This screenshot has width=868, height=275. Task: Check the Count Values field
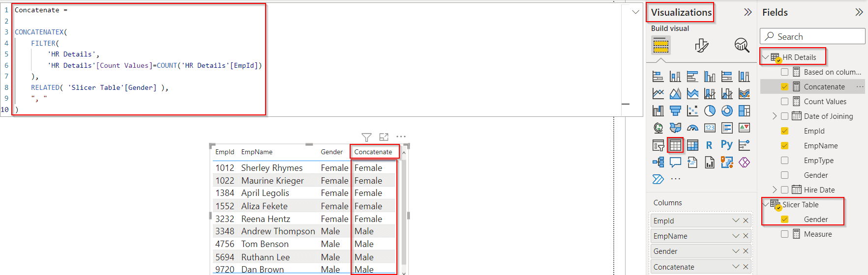(784, 101)
